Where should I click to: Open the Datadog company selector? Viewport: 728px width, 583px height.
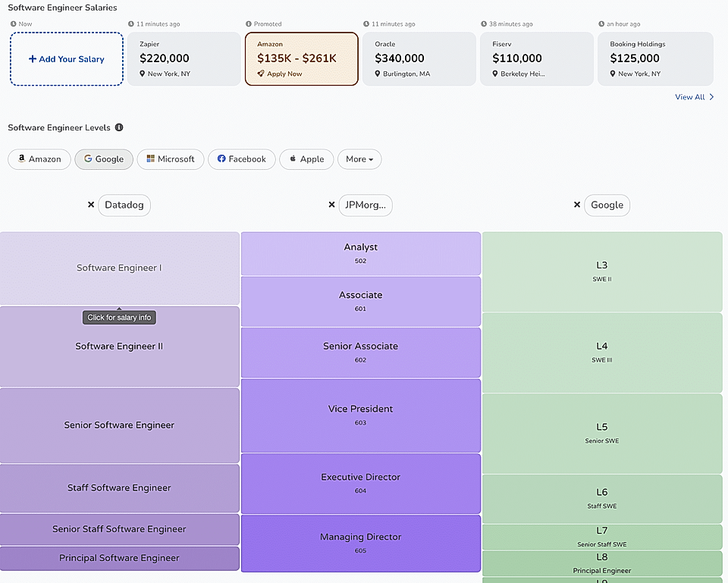(x=124, y=205)
